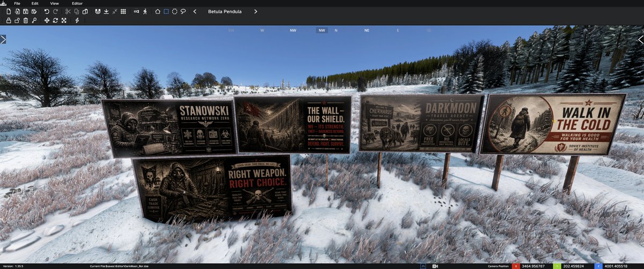Image resolution: width=644 pixels, height=269 pixels.
Task: Expand the left side panel arrow
Action: point(3,39)
